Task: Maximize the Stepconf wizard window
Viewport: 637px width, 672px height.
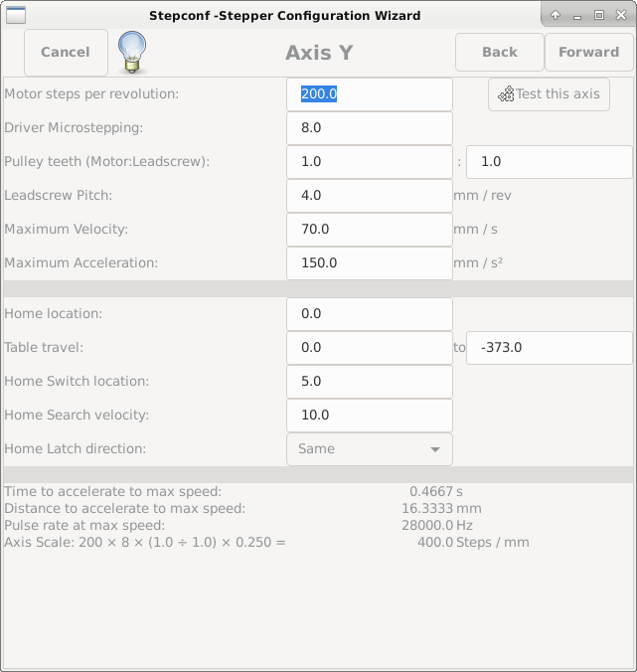Action: (x=599, y=16)
